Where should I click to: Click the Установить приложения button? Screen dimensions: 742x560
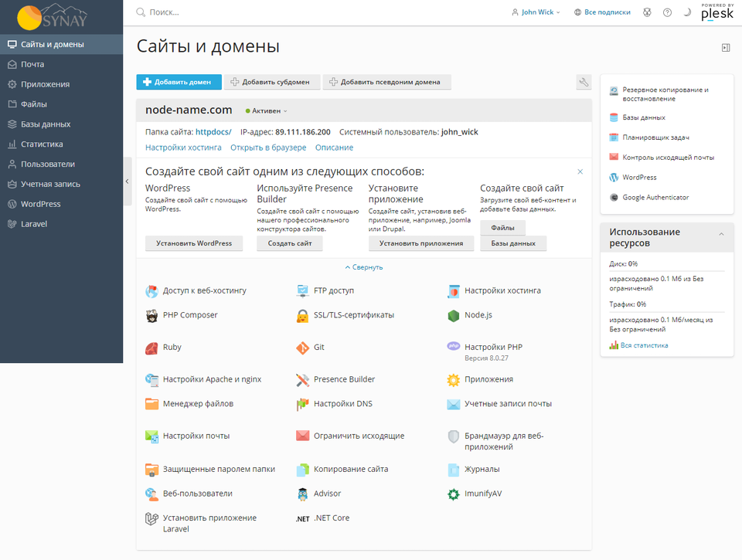coord(421,243)
